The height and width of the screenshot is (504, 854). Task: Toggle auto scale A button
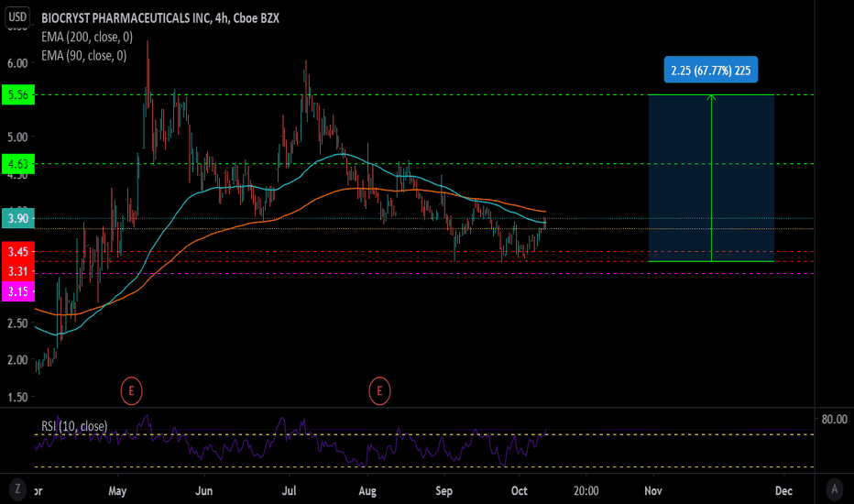[x=835, y=488]
